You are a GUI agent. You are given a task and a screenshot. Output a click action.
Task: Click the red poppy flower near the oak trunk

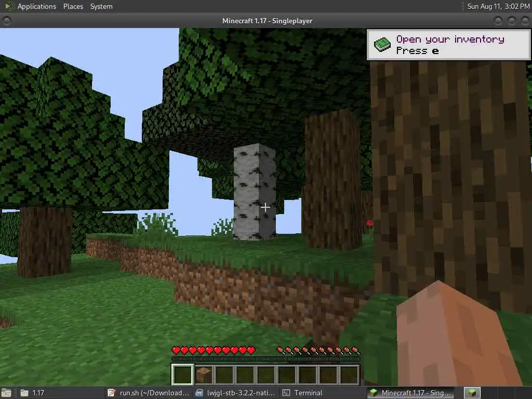[x=370, y=223]
